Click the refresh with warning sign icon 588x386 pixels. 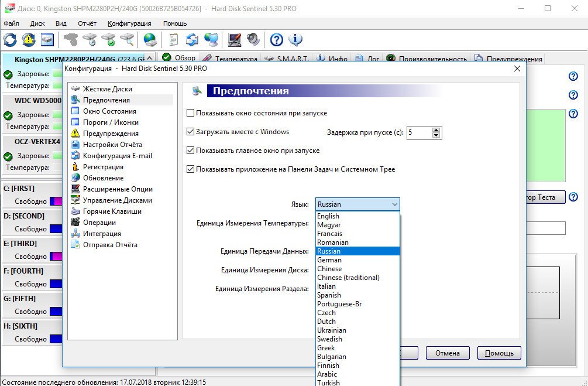(x=29, y=39)
